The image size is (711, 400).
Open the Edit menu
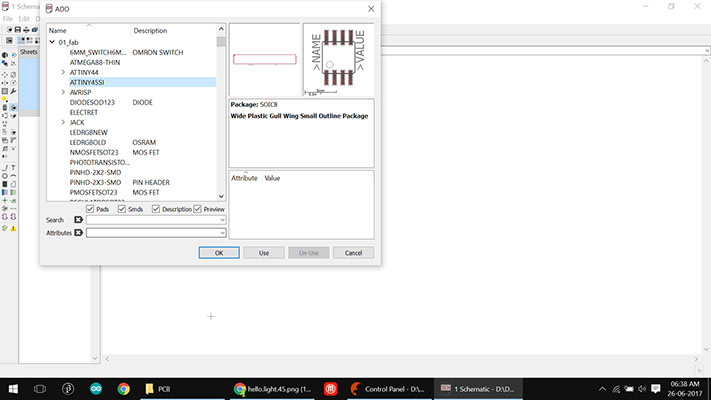click(x=24, y=19)
